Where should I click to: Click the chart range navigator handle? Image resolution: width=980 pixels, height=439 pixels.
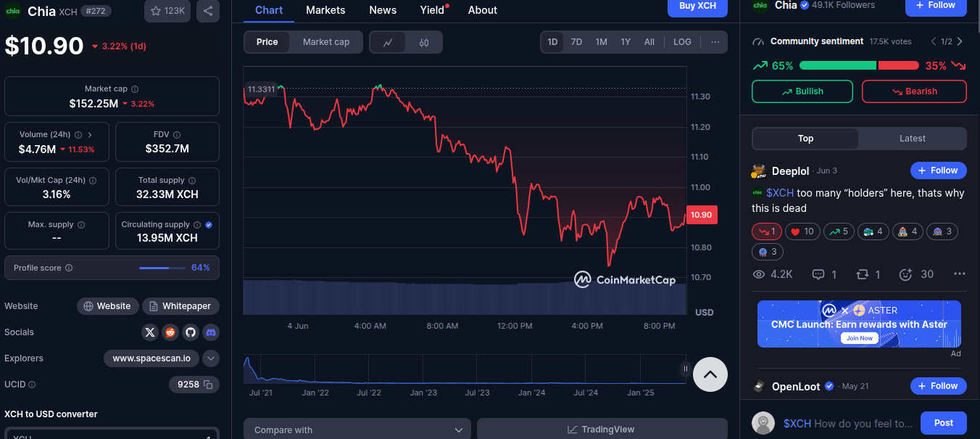point(685,369)
